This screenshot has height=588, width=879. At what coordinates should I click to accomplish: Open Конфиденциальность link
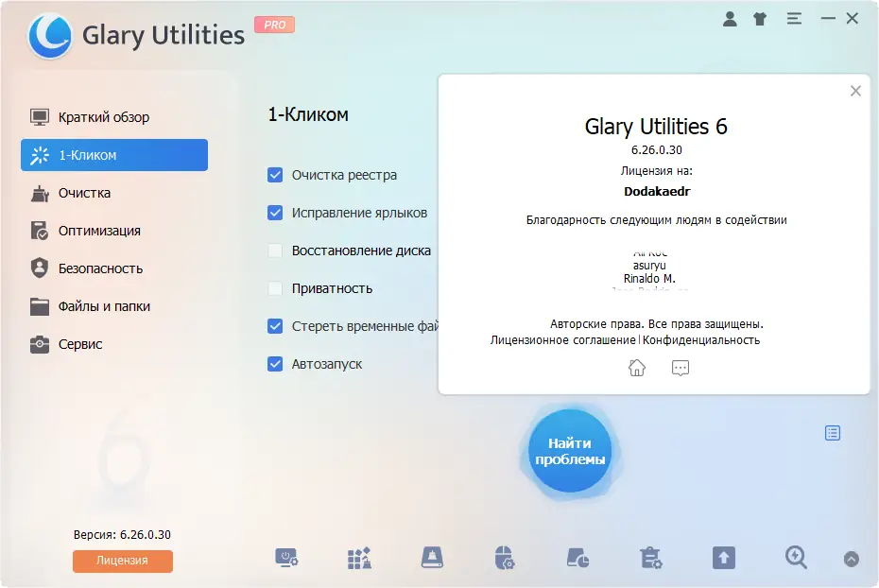(x=701, y=340)
